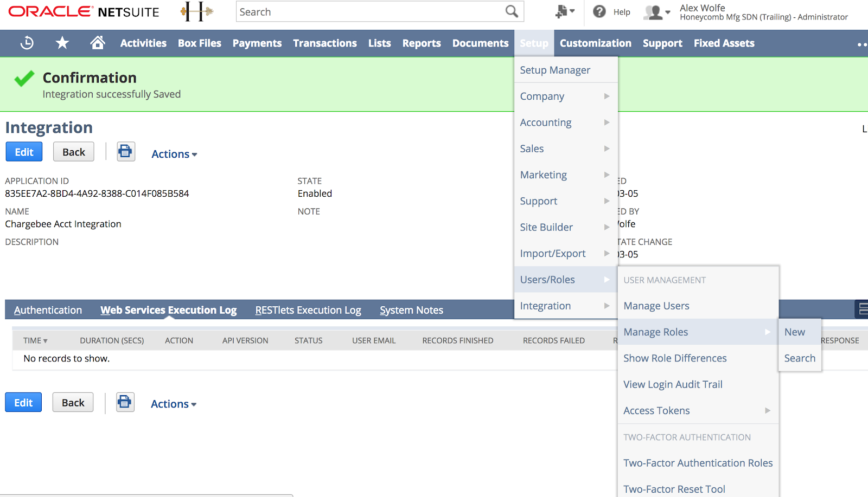Select Search under Manage Roles
Image resolution: width=868 pixels, height=497 pixels.
click(800, 358)
